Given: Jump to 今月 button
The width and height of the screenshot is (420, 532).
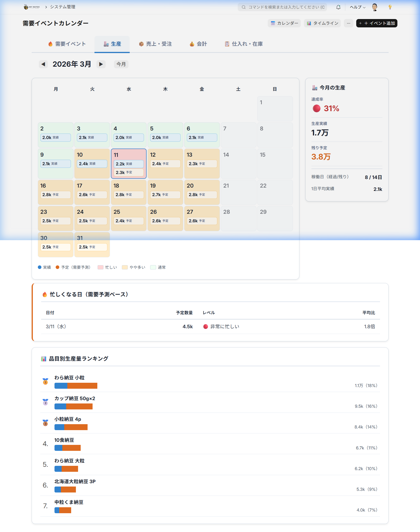Looking at the screenshot, I should coord(121,64).
